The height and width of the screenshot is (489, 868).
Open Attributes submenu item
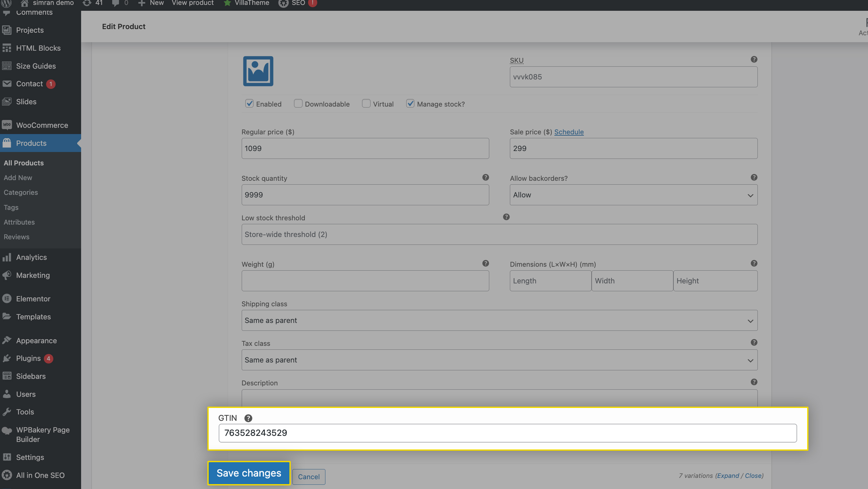coord(19,222)
